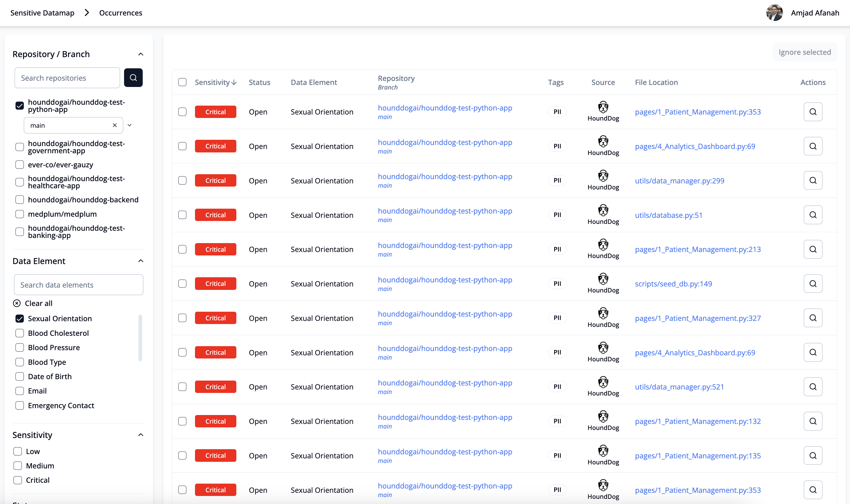Toggle the select-all checkbox in table header
Viewport: 850px width, 504px height.
click(182, 82)
